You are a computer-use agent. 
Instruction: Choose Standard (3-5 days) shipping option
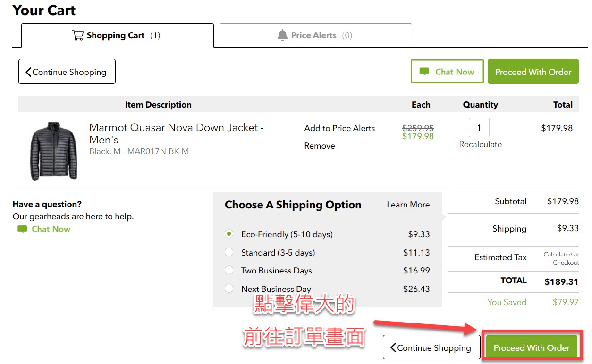229,252
